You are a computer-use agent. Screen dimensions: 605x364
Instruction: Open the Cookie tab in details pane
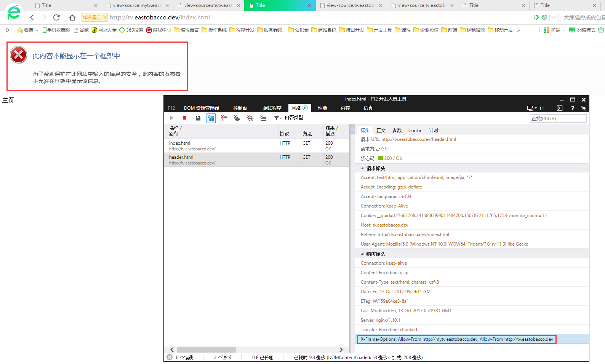[415, 131]
